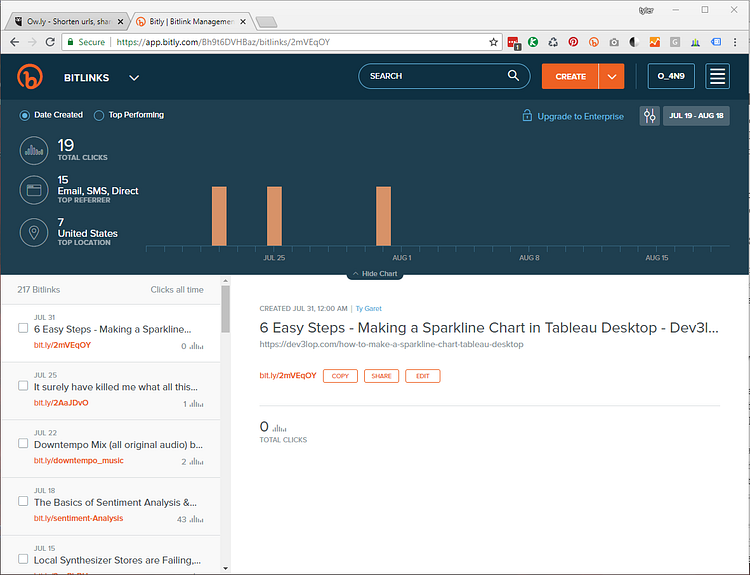Click the EDIT button
This screenshot has height=575, width=750.
422,376
